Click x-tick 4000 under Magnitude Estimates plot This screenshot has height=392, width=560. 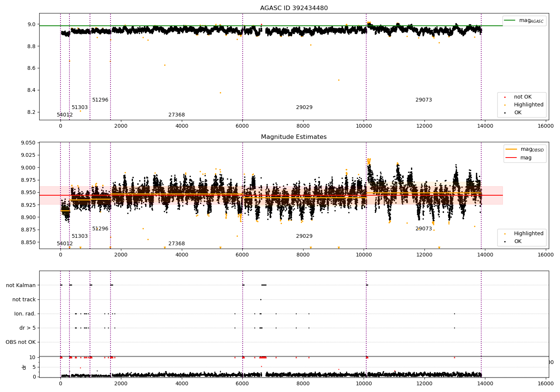click(182, 255)
